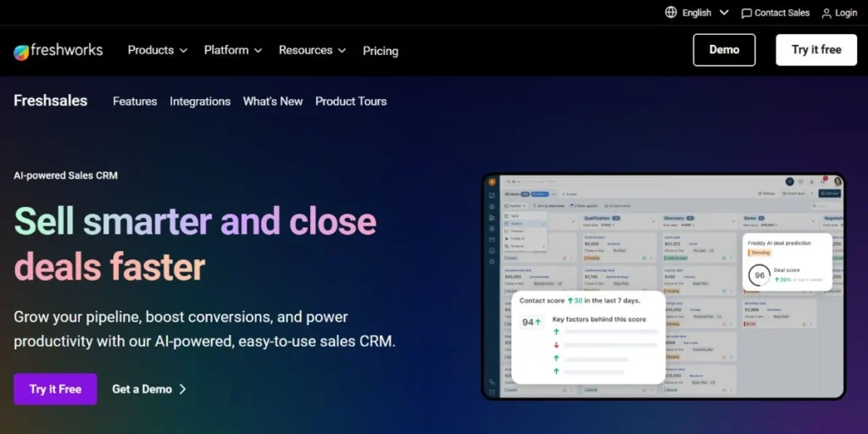Click the outlined Demo button
Screen dimensions: 868x434
tap(724, 50)
